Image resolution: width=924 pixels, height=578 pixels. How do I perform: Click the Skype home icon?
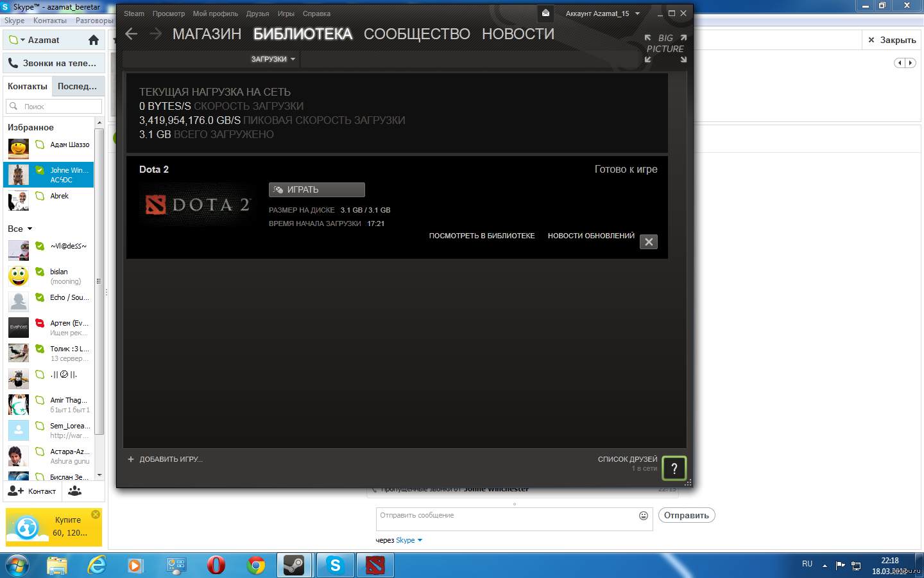pyautogui.click(x=94, y=40)
